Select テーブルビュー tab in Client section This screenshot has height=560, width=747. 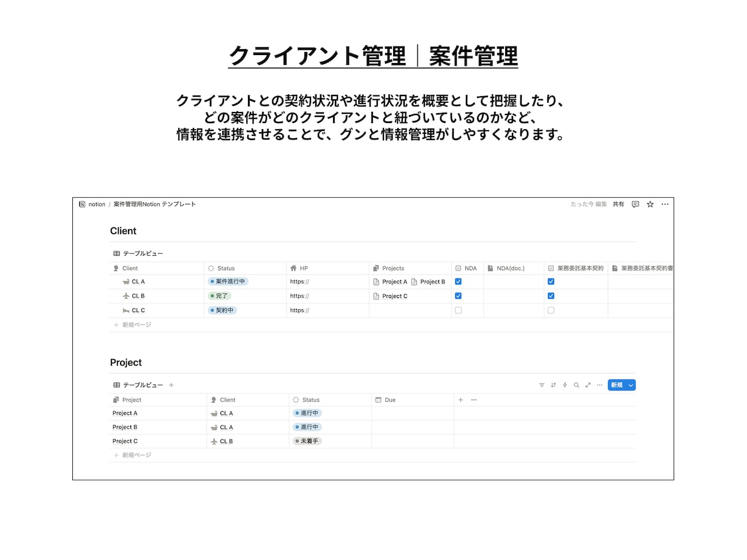[138, 253]
